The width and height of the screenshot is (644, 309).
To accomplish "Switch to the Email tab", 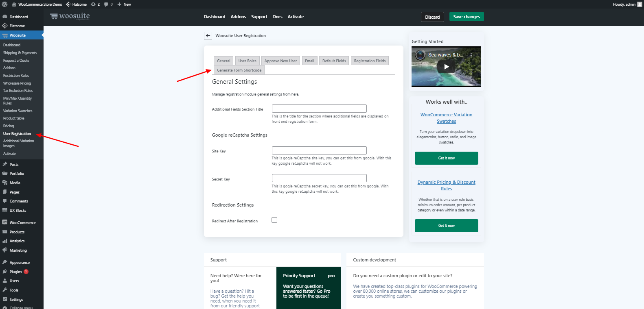I will coord(309,61).
